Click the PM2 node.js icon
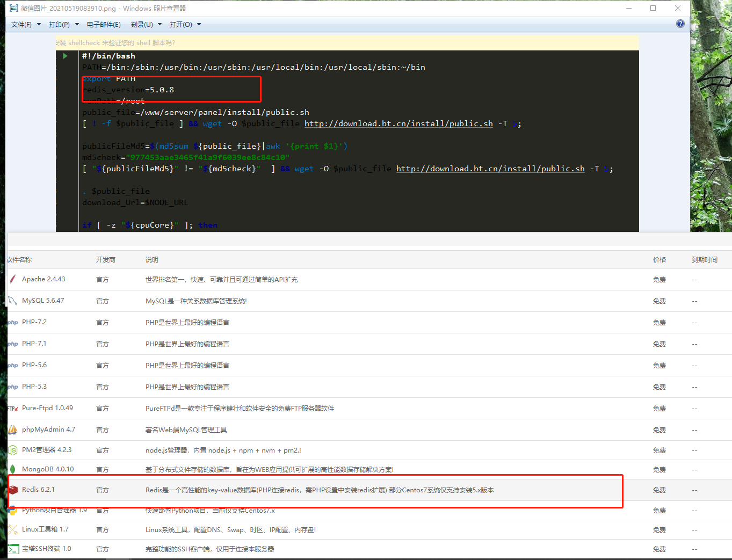Screen dimensions: 732x560 (12, 450)
